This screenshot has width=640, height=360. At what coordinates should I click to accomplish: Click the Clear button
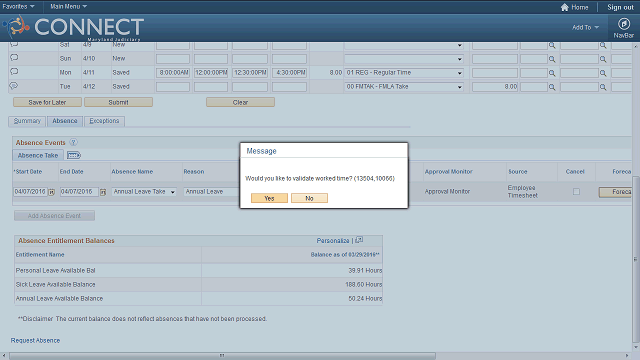pyautogui.click(x=240, y=102)
